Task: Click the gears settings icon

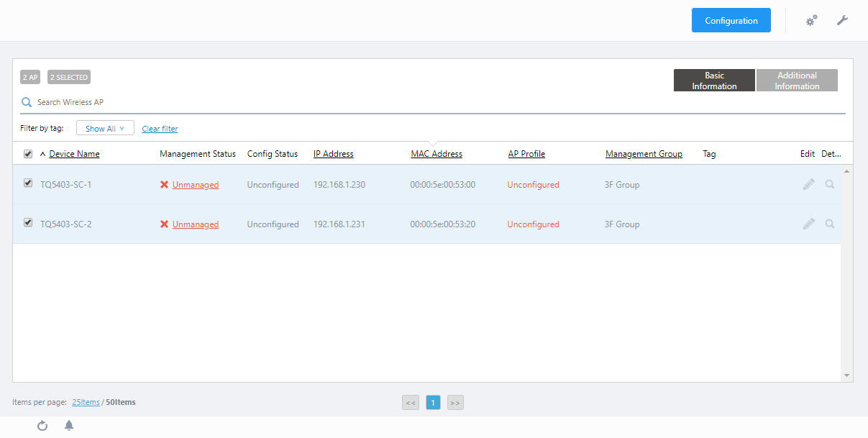Action: pyautogui.click(x=811, y=21)
